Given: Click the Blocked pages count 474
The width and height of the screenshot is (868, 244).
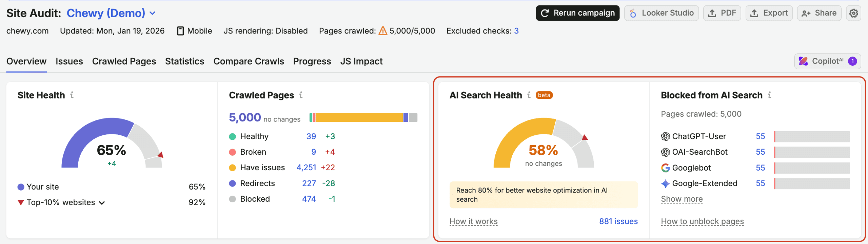Looking at the screenshot, I should (x=309, y=199).
